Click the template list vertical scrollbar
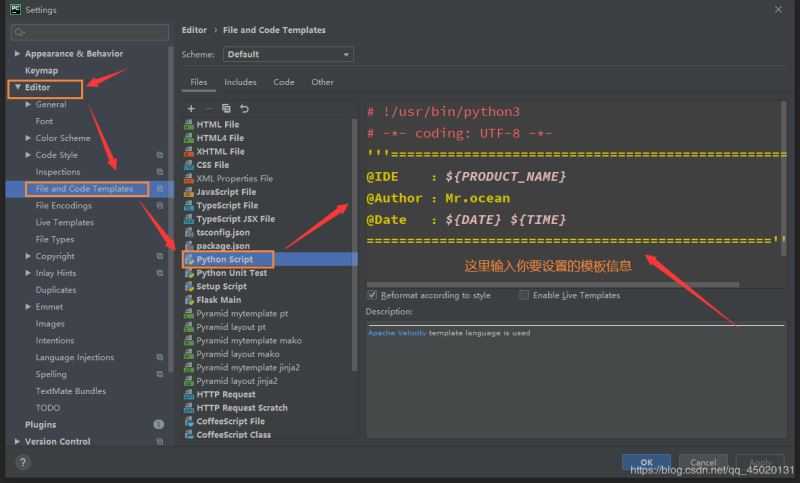 tap(354, 245)
